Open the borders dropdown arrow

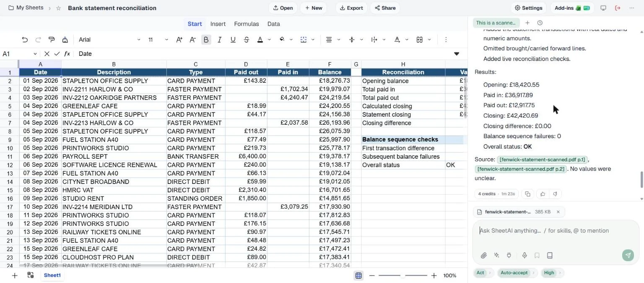pyautogui.click(x=313, y=40)
